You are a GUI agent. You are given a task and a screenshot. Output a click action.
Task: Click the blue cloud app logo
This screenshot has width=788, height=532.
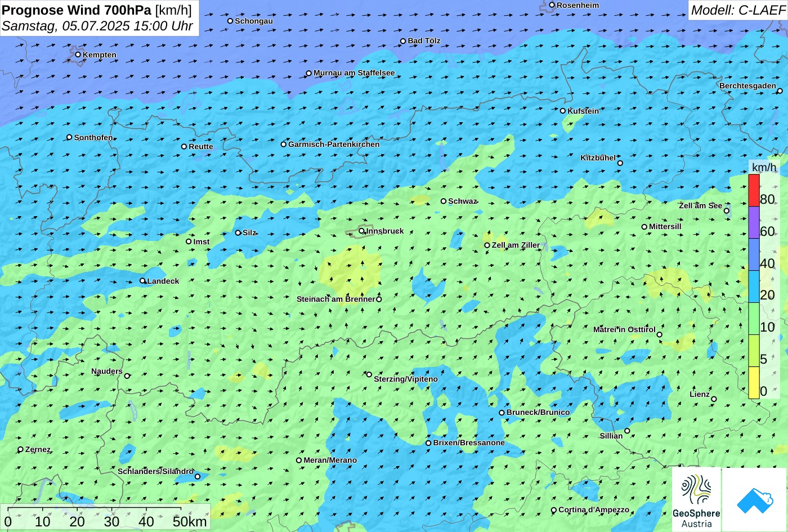click(x=754, y=499)
